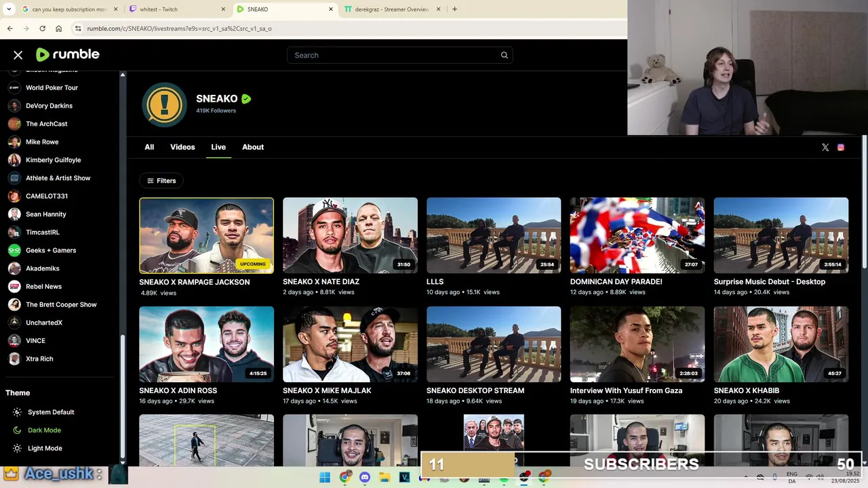Open SNEAKO X KHABIB thumbnail
Screen dimensions: 868x488
(x=781, y=344)
